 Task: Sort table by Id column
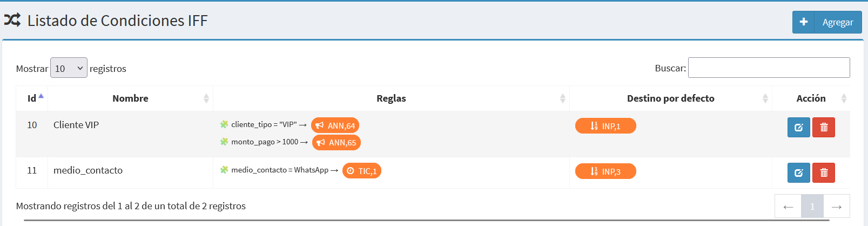(32, 98)
